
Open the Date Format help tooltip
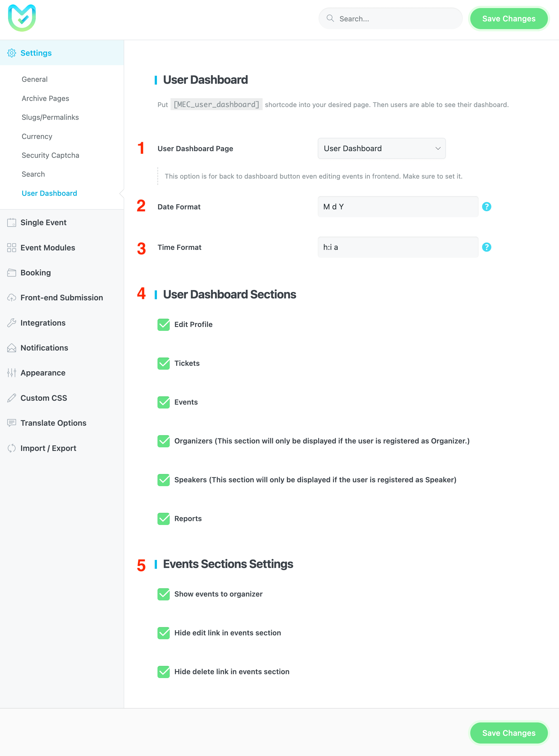487,206
